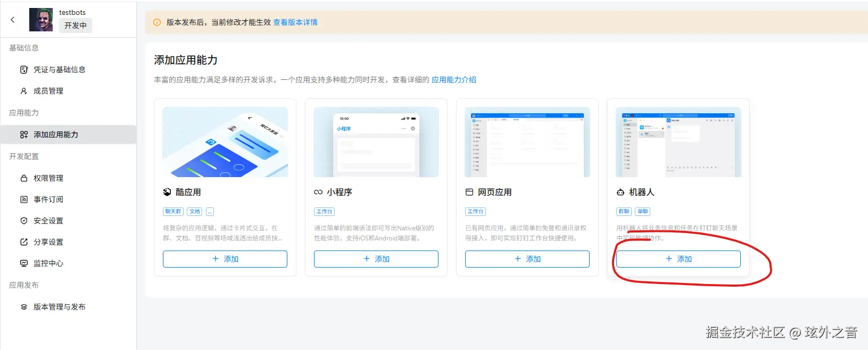Viewport: 868px width, 350px height.
Task: Add the 网页应用 capability
Action: (527, 259)
